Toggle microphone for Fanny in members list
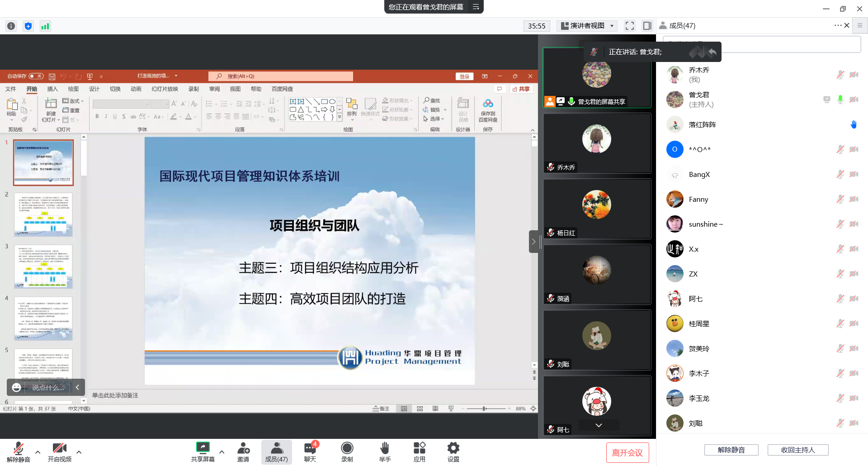 (x=840, y=199)
